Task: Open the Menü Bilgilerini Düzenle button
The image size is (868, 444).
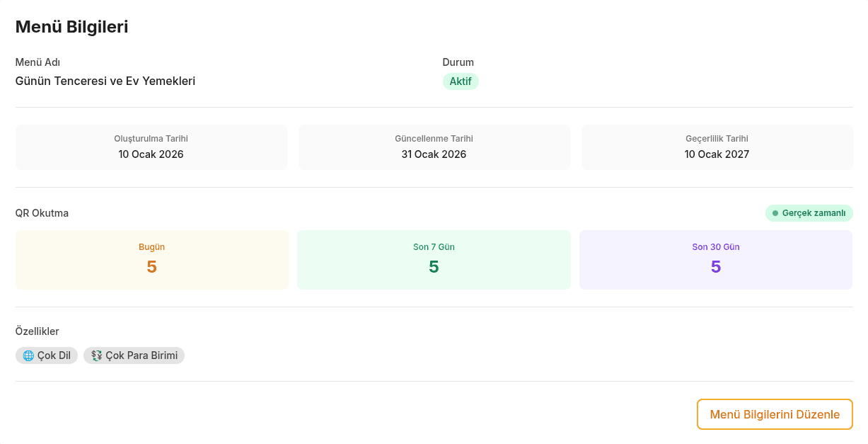Action: 775,414
